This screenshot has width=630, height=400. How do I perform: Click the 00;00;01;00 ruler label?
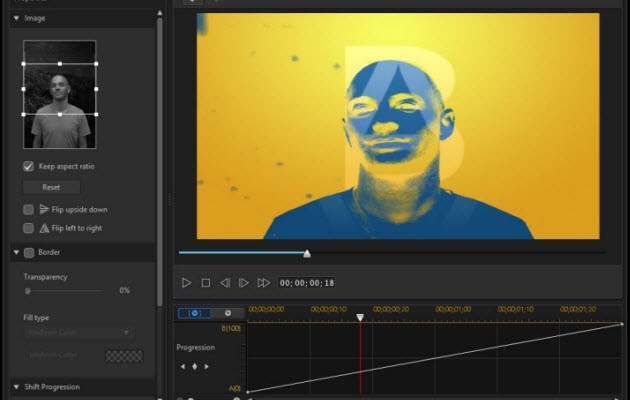point(453,309)
